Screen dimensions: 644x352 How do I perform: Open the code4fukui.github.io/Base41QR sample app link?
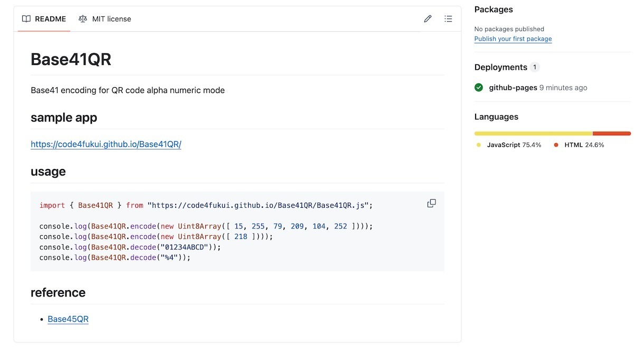point(106,144)
